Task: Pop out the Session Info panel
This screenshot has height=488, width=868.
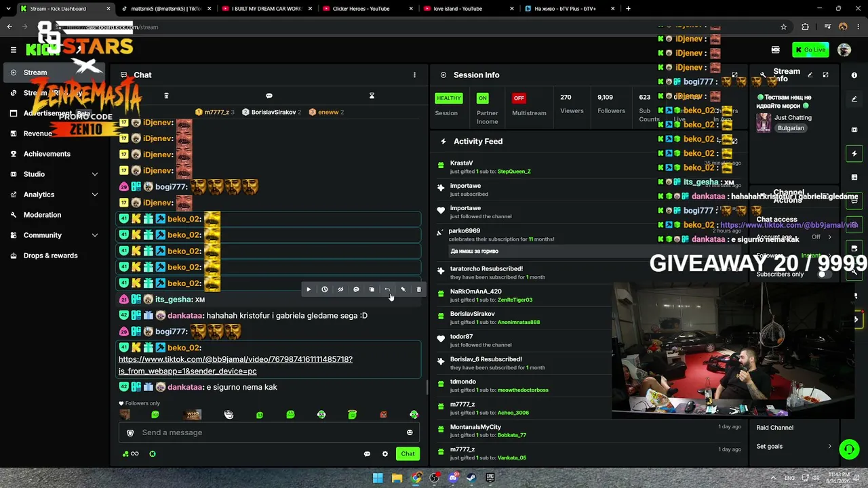Action: (734, 75)
